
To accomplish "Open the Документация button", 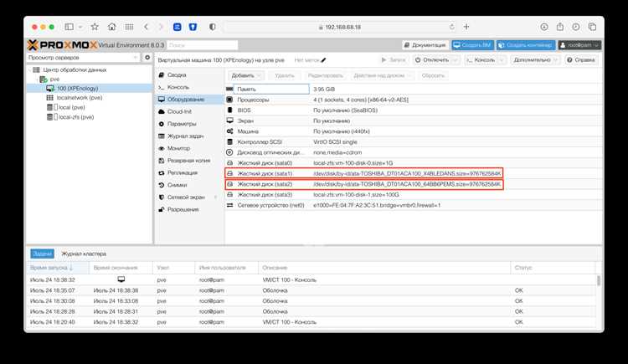I will pos(425,45).
